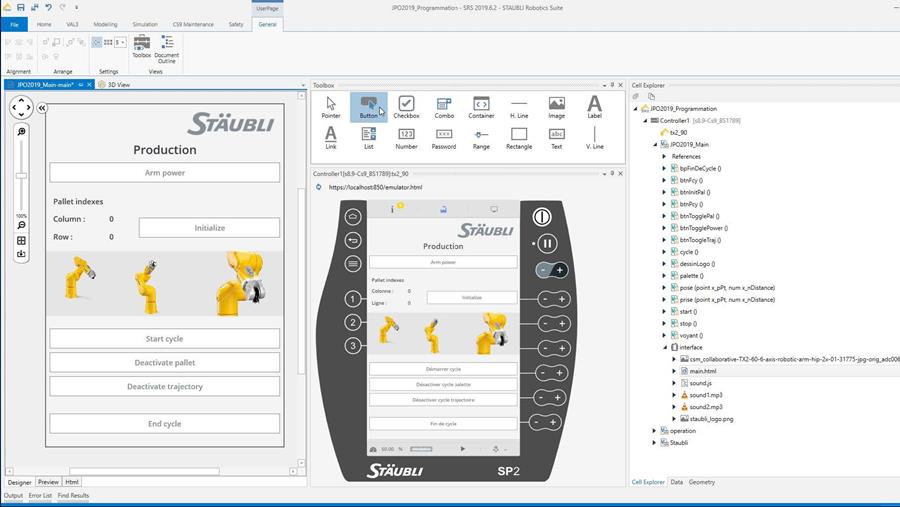
Task: Open the Toolbox view from ribbon
Action: (142, 46)
